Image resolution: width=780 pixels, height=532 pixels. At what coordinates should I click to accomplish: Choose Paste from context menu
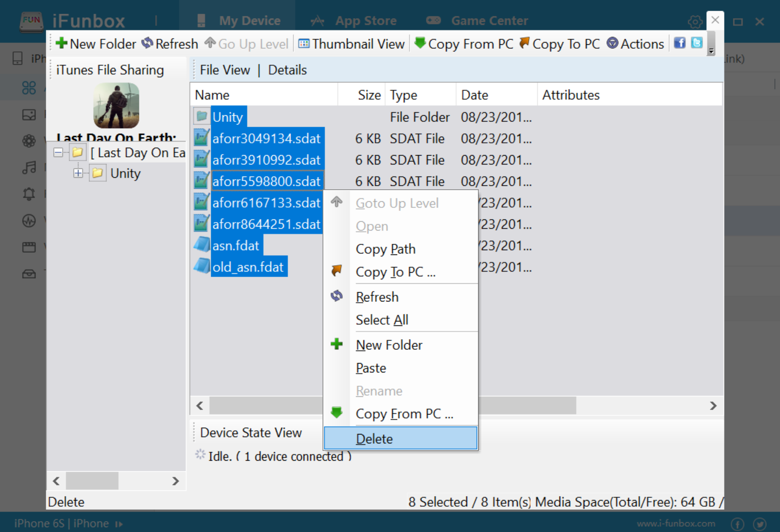coord(401,368)
